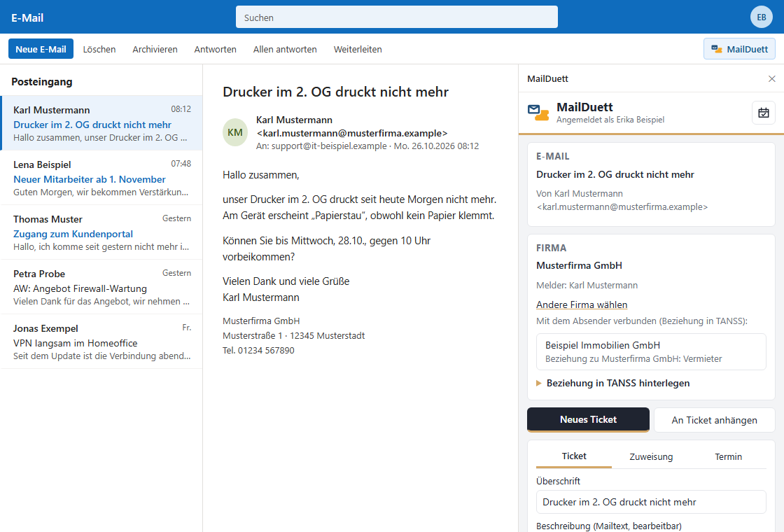Click the KM sender avatar
Screen dimensions: 784x532
pos(235,132)
